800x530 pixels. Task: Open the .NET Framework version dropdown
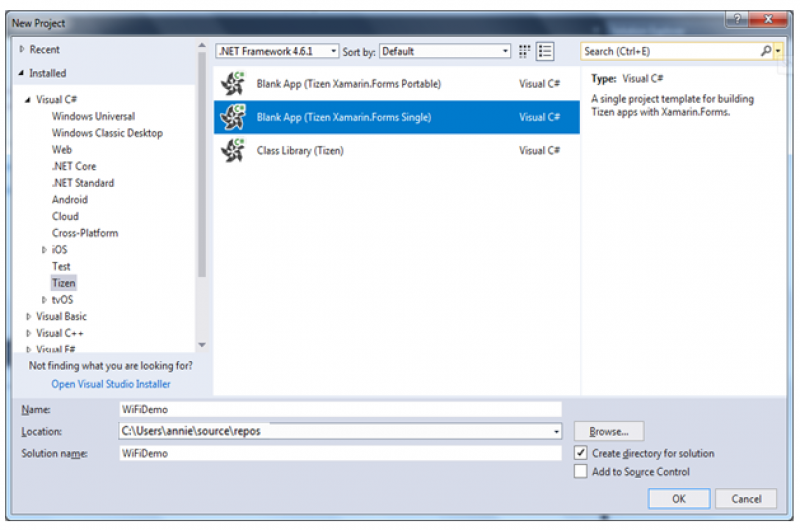278,51
